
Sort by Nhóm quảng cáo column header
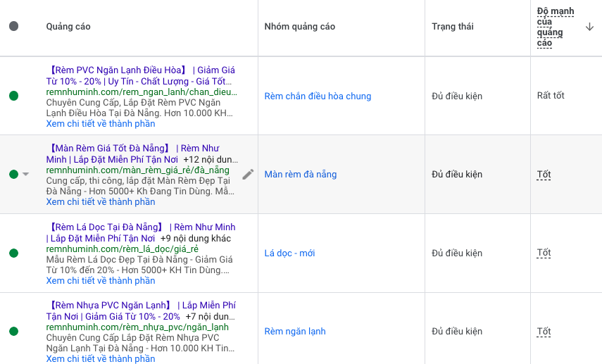[299, 27]
